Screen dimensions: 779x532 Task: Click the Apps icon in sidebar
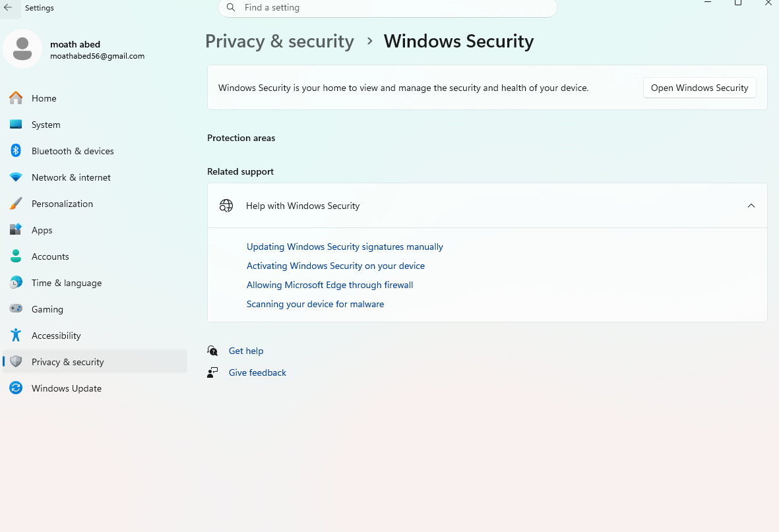pyautogui.click(x=16, y=229)
